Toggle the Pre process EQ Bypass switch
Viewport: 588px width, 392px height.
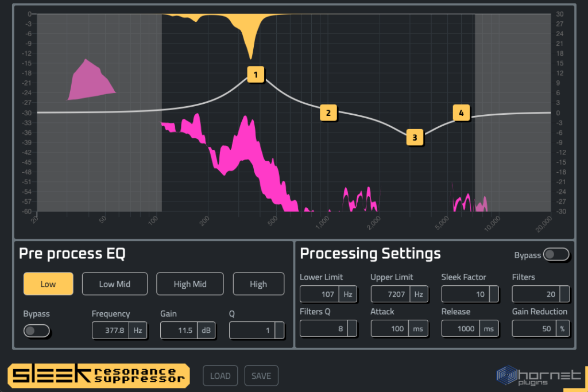[x=37, y=331]
